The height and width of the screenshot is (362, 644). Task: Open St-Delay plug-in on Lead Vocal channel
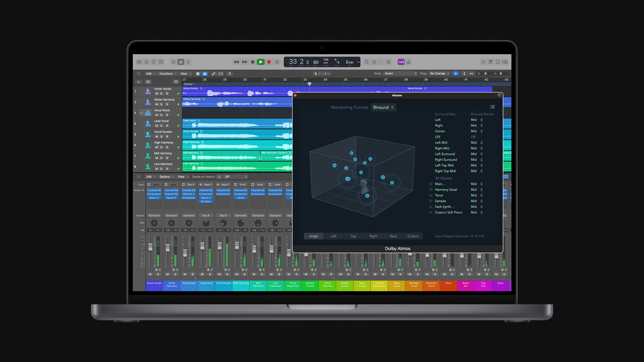pos(206,201)
